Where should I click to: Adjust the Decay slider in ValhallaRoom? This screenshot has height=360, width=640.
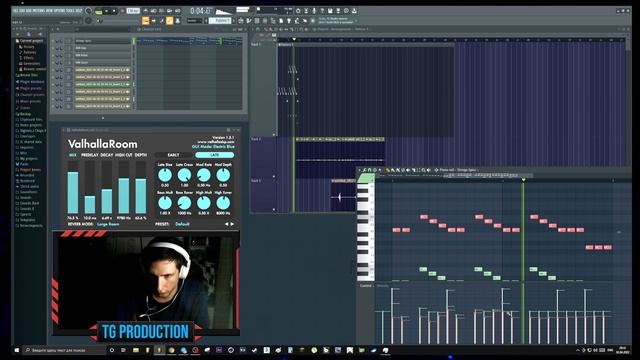coord(107,188)
